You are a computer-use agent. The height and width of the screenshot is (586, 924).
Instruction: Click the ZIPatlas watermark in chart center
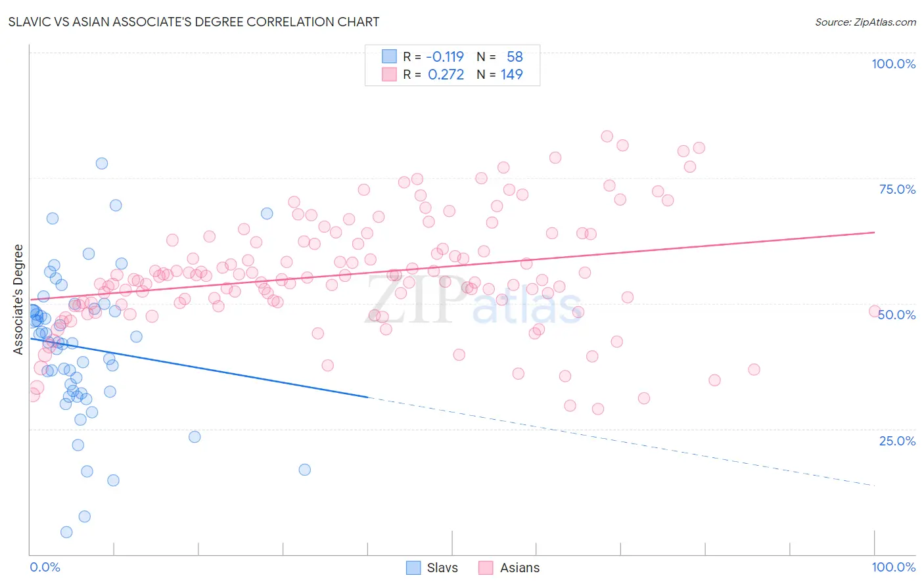point(473,300)
